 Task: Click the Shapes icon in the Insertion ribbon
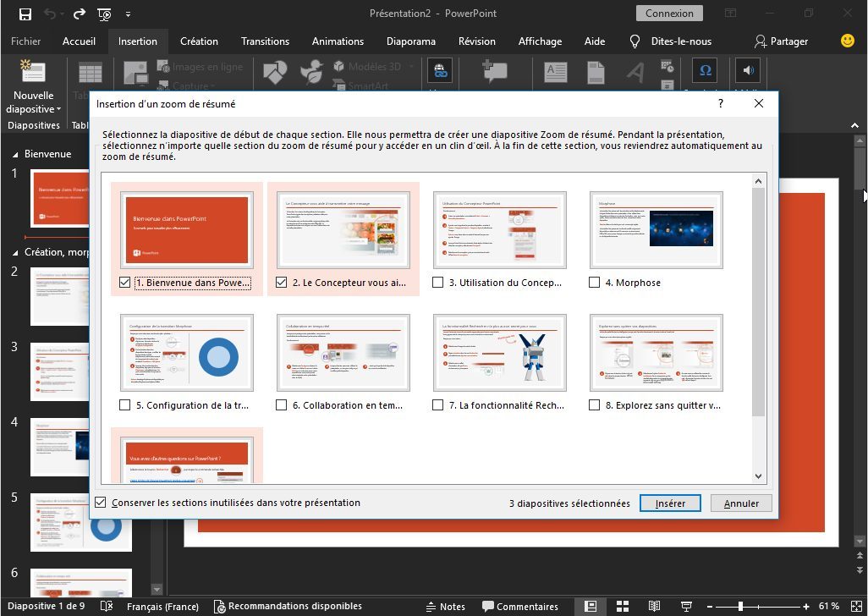click(275, 72)
